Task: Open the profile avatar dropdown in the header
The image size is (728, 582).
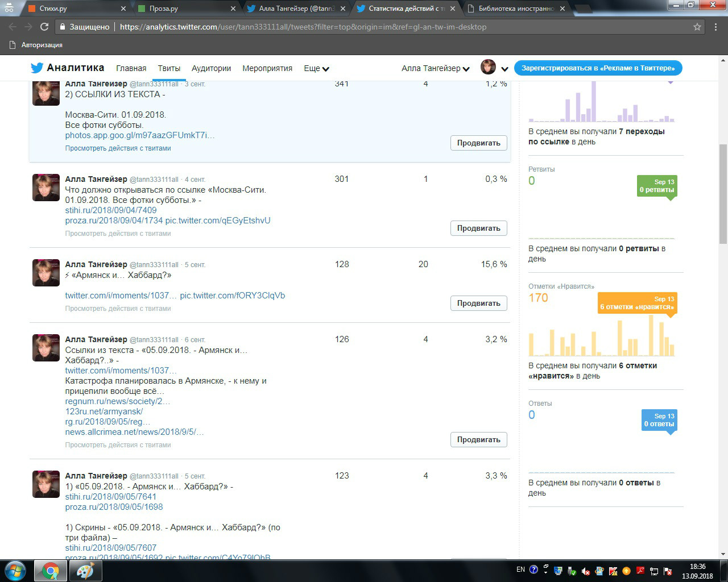Action: pos(494,68)
